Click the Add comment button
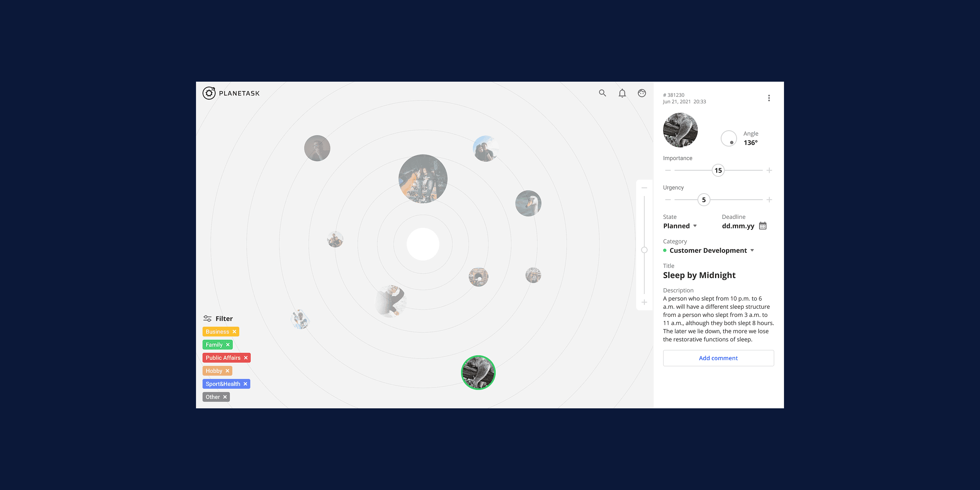Viewport: 980px width, 490px height. (718, 358)
